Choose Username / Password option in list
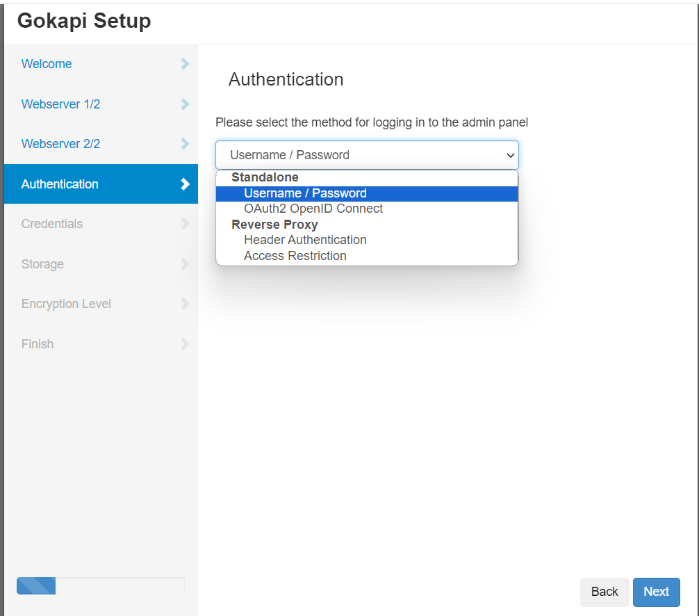The height and width of the screenshot is (616, 699). tap(367, 193)
